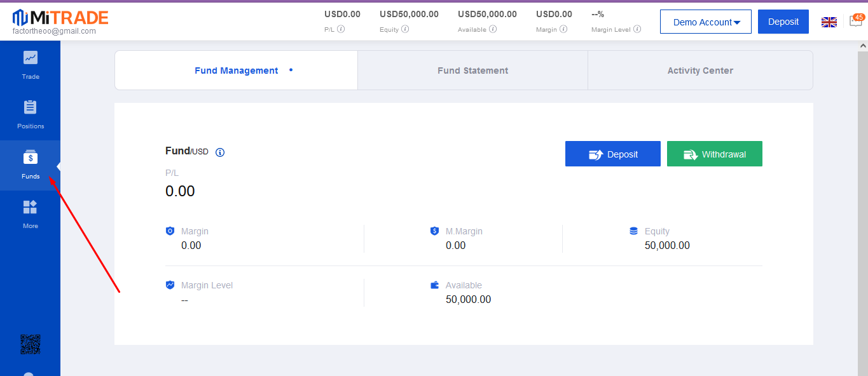Change language via the UK flag icon
The width and height of the screenshot is (868, 376).
coord(829,22)
